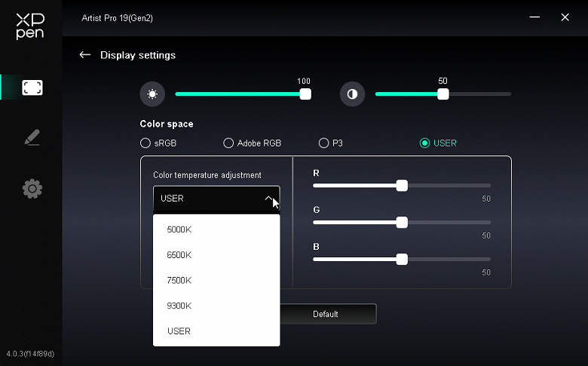Select the sRGB color space

click(x=145, y=143)
